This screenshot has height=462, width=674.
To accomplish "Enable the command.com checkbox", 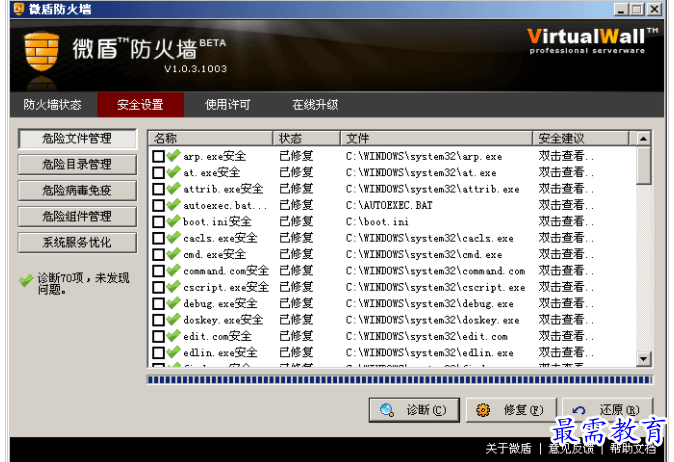I will click(x=158, y=270).
